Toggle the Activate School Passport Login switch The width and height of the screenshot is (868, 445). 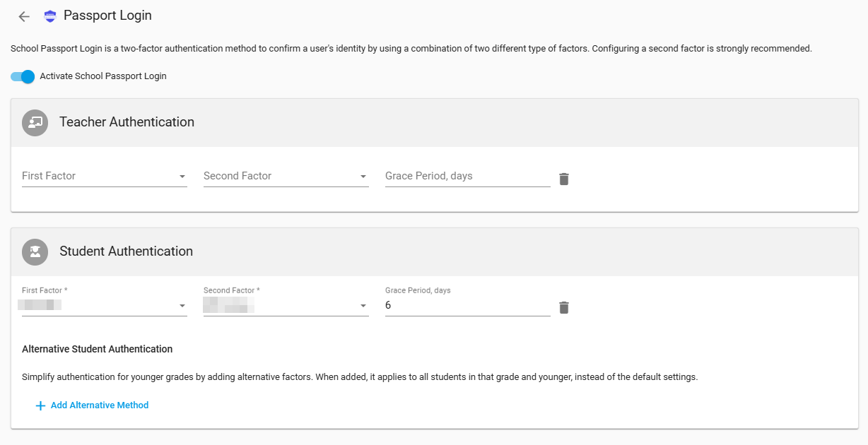tap(23, 76)
